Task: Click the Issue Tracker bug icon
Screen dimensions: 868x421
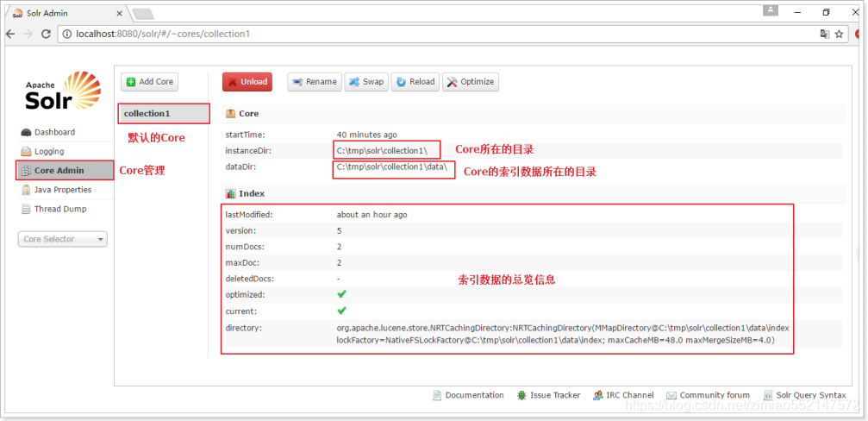Action: click(521, 395)
